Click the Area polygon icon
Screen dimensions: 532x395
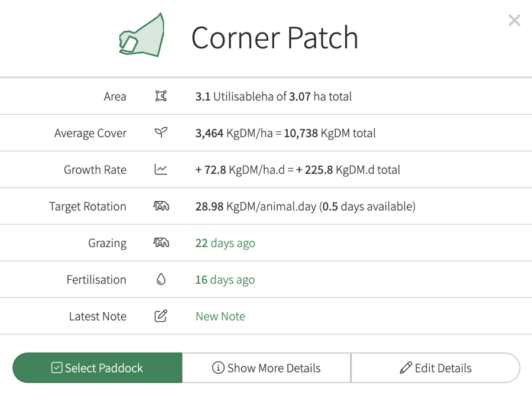[161, 96]
